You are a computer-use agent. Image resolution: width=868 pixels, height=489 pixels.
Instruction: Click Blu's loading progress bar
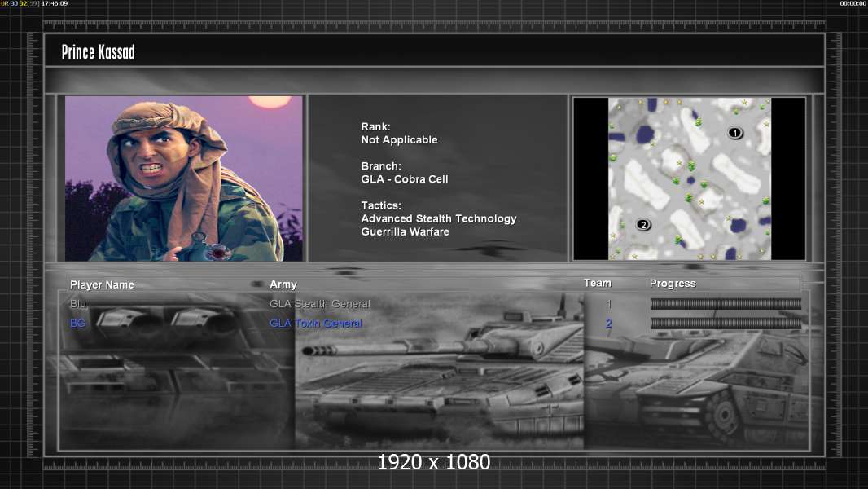click(x=726, y=304)
